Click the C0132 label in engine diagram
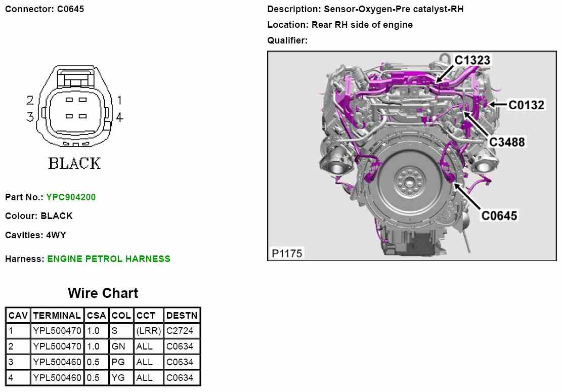Viewport: 562px width, 392px height. tap(526, 105)
